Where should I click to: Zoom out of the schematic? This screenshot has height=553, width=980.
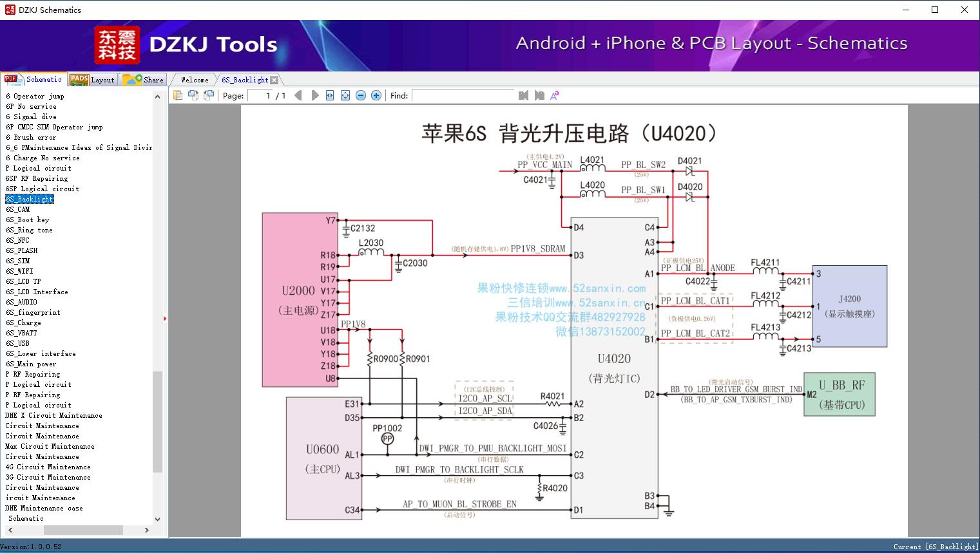[361, 95]
